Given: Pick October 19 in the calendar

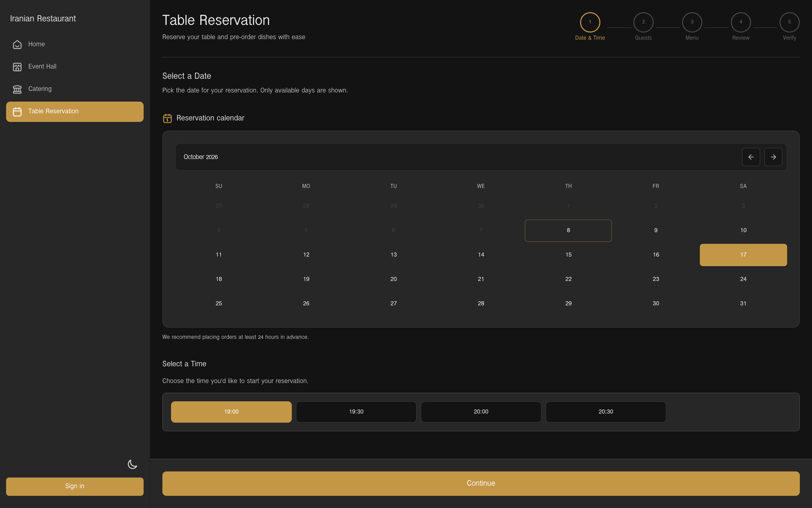Looking at the screenshot, I should coord(306,279).
